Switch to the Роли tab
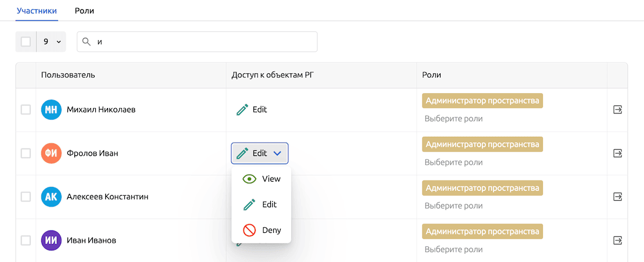This screenshot has height=262, width=644. click(84, 10)
